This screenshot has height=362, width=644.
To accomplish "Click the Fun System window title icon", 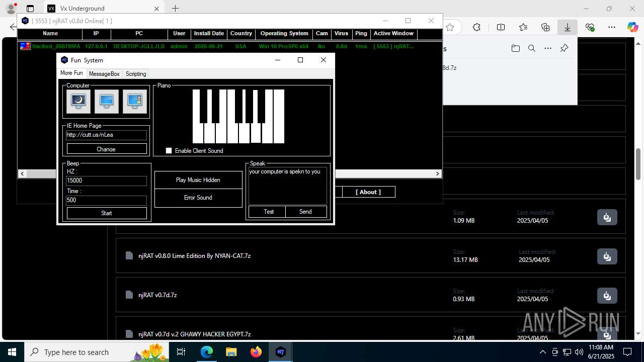I will pos(64,60).
